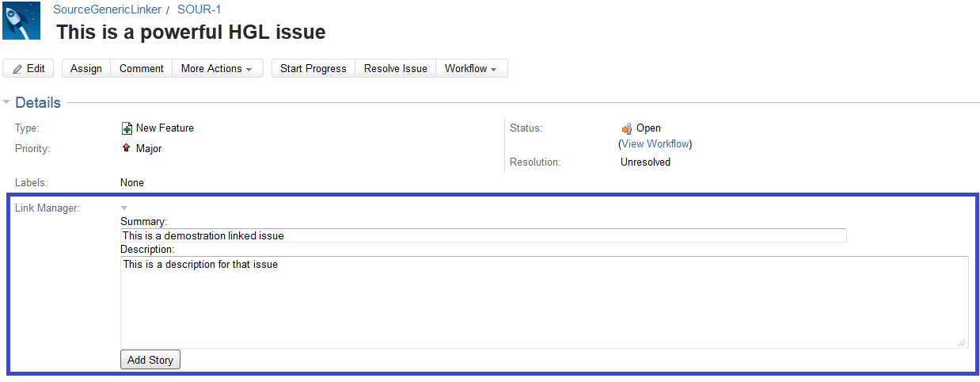The height and width of the screenshot is (382, 980).
Task: Open the SourceGenericLinker project link
Action: pos(107,10)
